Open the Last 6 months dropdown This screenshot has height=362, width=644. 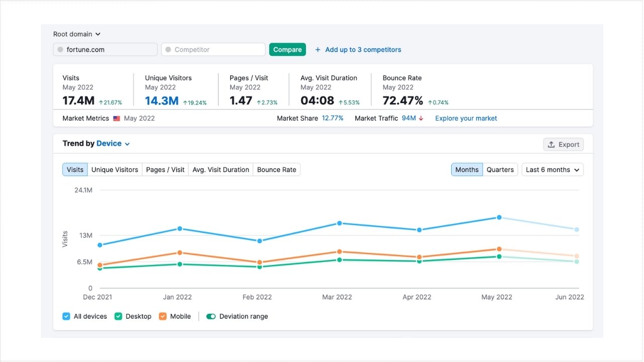pos(552,169)
